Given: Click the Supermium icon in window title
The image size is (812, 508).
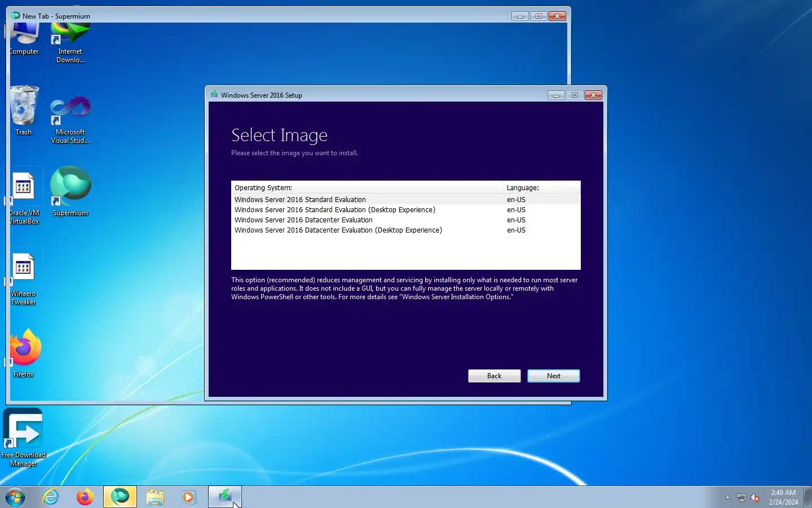Looking at the screenshot, I should [x=16, y=15].
